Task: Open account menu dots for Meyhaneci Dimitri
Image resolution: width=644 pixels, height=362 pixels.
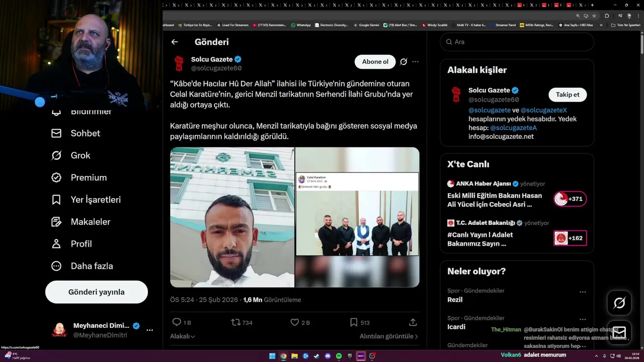Action: pyautogui.click(x=149, y=330)
